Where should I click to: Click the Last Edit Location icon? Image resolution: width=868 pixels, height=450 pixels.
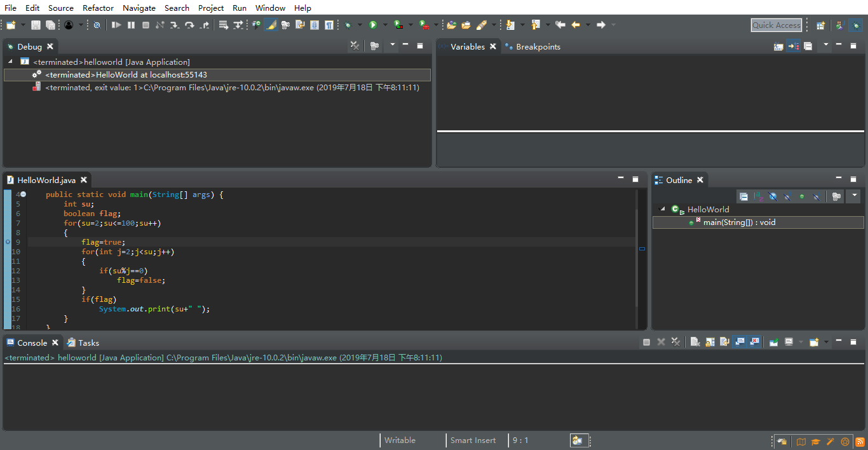click(x=560, y=25)
